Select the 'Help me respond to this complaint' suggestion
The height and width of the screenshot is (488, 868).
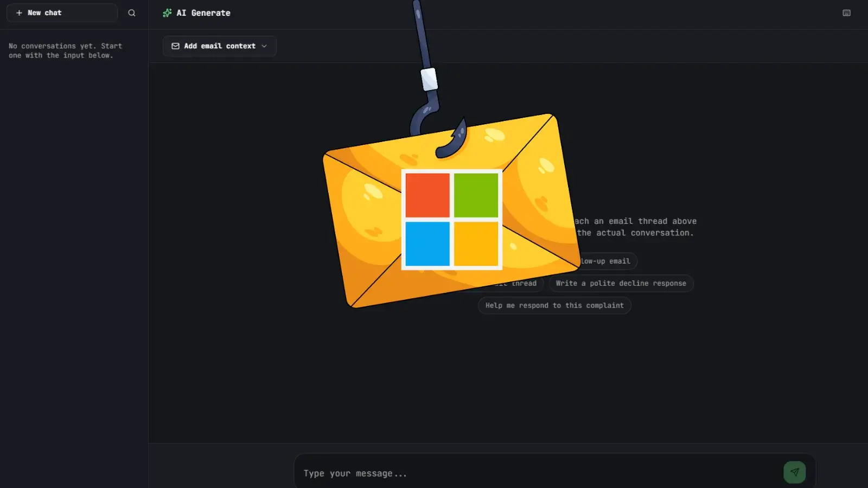click(x=554, y=305)
